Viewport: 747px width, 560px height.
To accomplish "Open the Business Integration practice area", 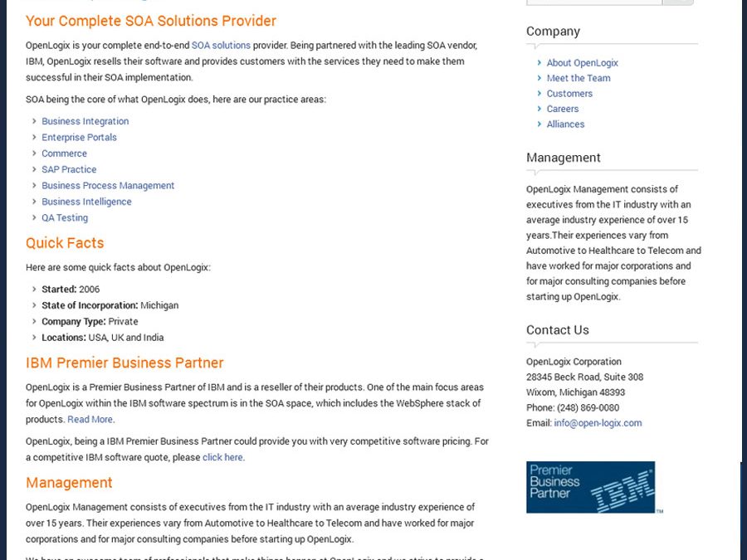I will (x=85, y=121).
